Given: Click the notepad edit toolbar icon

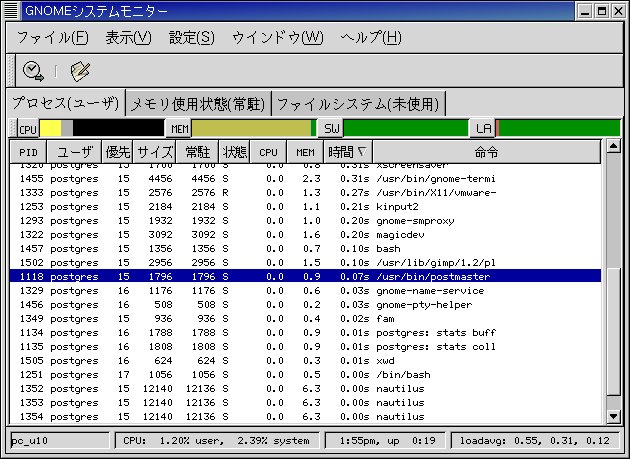Looking at the screenshot, I should tap(80, 71).
